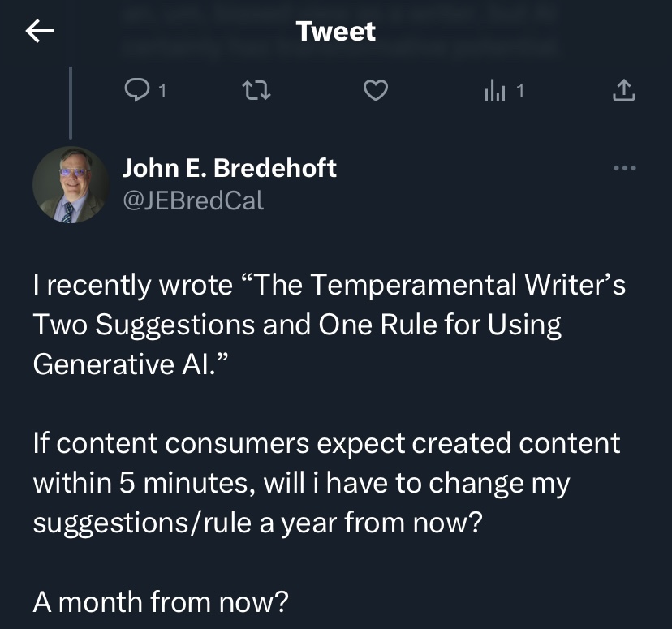
Task: Click the "A month from now?" line
Action: click(161, 601)
